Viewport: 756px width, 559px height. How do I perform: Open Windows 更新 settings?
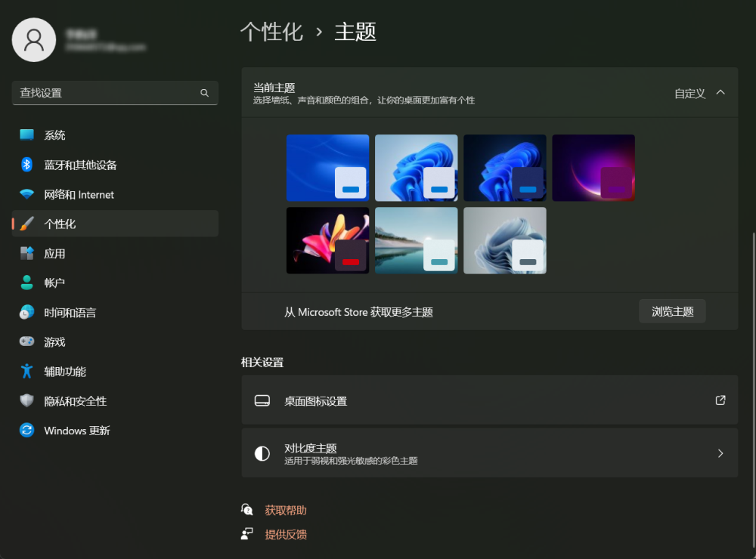coord(115,431)
